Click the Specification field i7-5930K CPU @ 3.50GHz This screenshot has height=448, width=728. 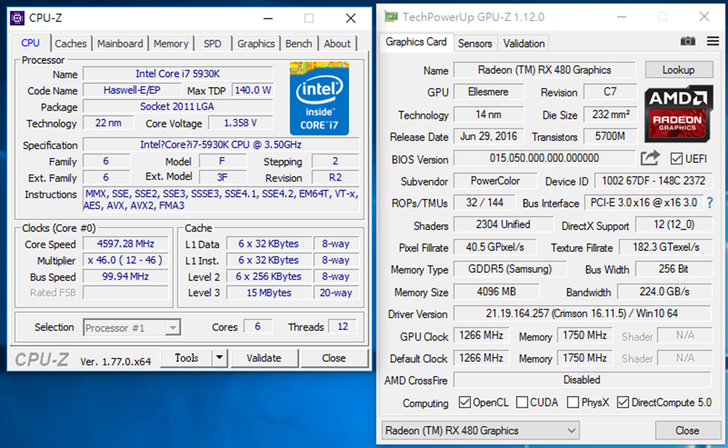pyautogui.click(x=221, y=145)
